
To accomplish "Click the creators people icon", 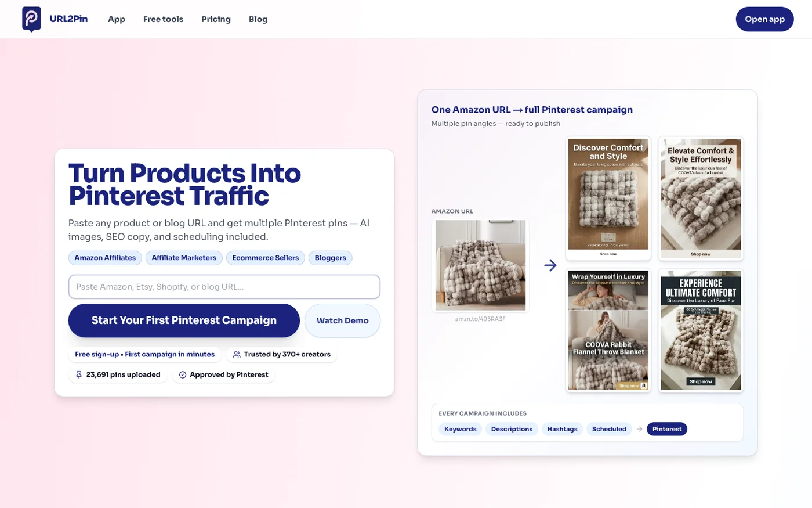I will pyautogui.click(x=237, y=354).
